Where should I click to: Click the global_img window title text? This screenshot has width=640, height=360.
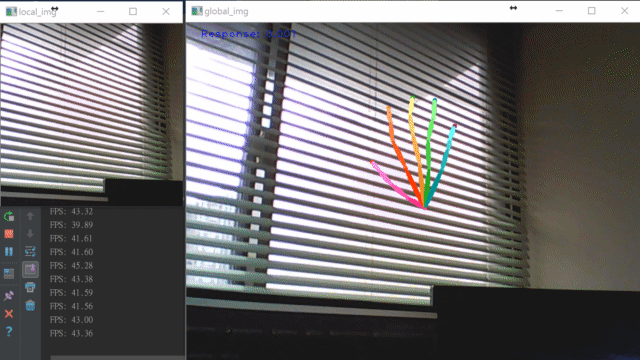tap(226, 11)
